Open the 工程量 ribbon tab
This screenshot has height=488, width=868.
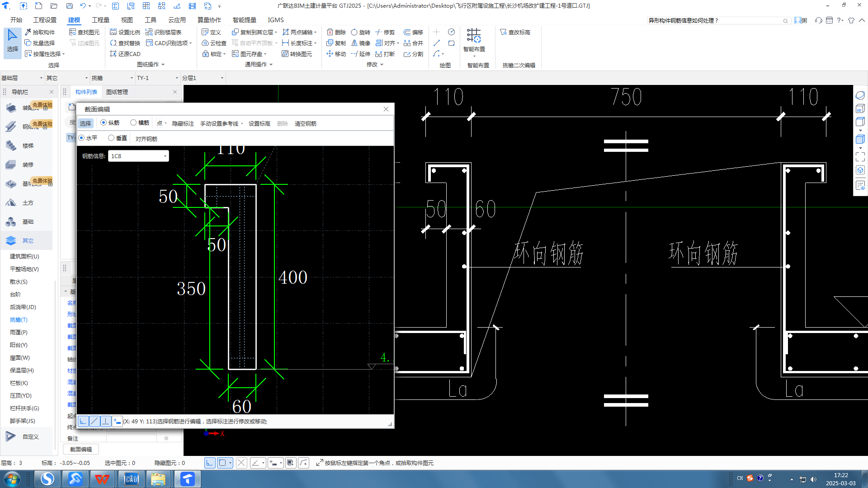(100, 20)
